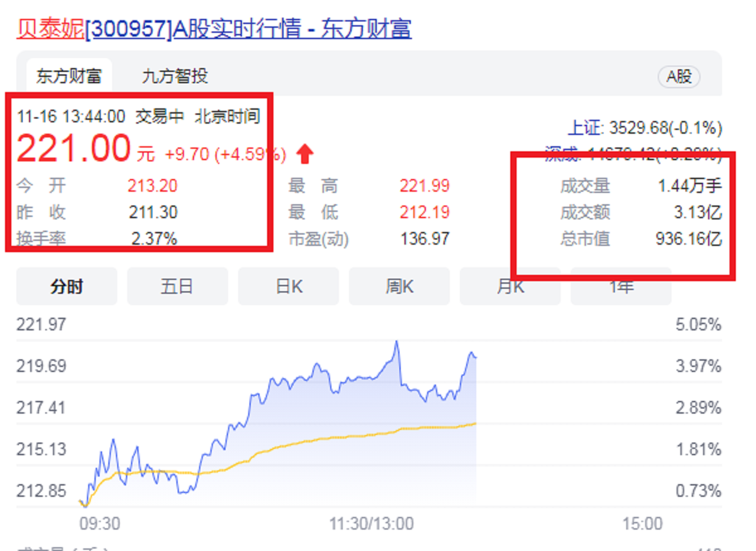The width and height of the screenshot is (756, 551).
Task: Click the 总市值 value 936.16亿
Action: pos(689,239)
